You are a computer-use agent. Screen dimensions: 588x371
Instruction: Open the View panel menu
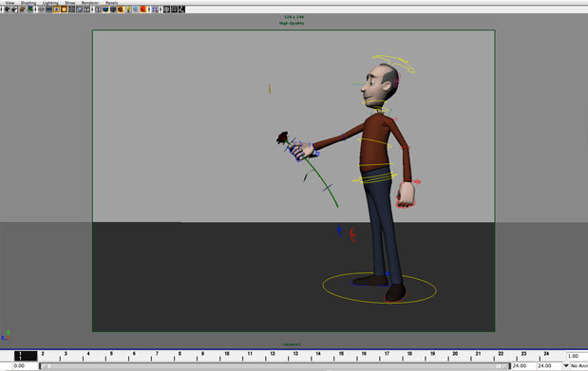pyautogui.click(x=9, y=3)
